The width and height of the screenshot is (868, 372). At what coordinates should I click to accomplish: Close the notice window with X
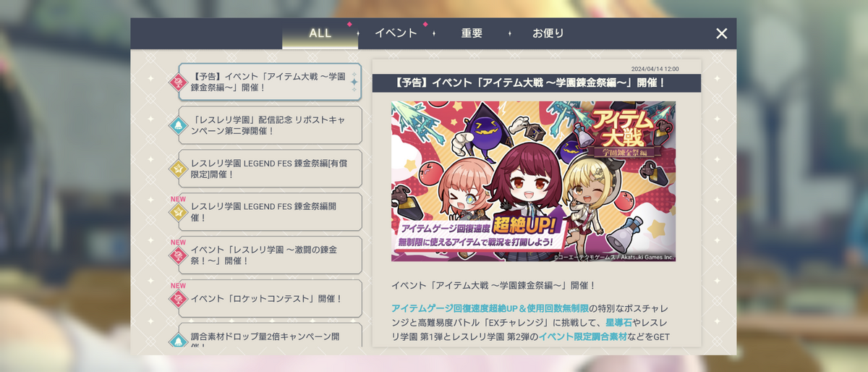click(721, 33)
